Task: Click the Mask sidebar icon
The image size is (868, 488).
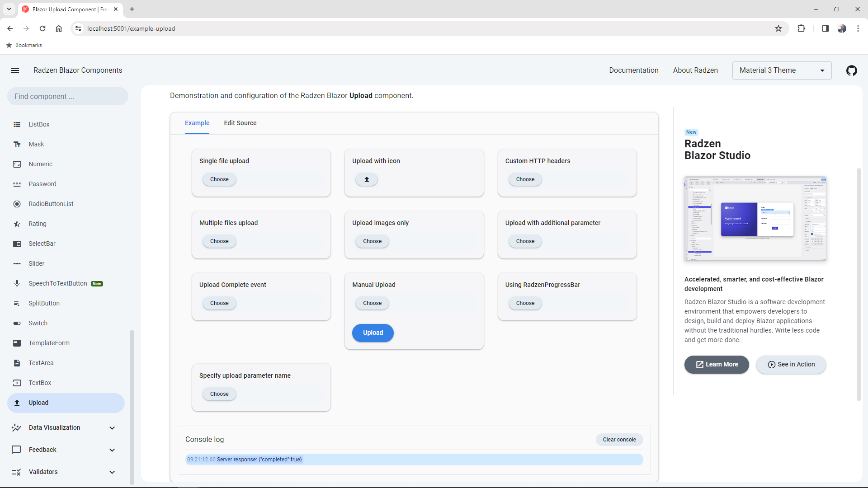Action: point(17,144)
